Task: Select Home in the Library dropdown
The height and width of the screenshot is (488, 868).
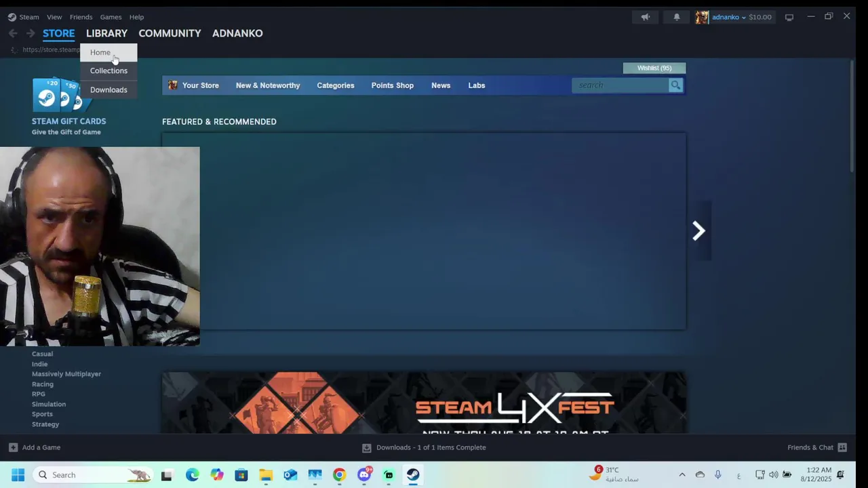Action: 108,52
